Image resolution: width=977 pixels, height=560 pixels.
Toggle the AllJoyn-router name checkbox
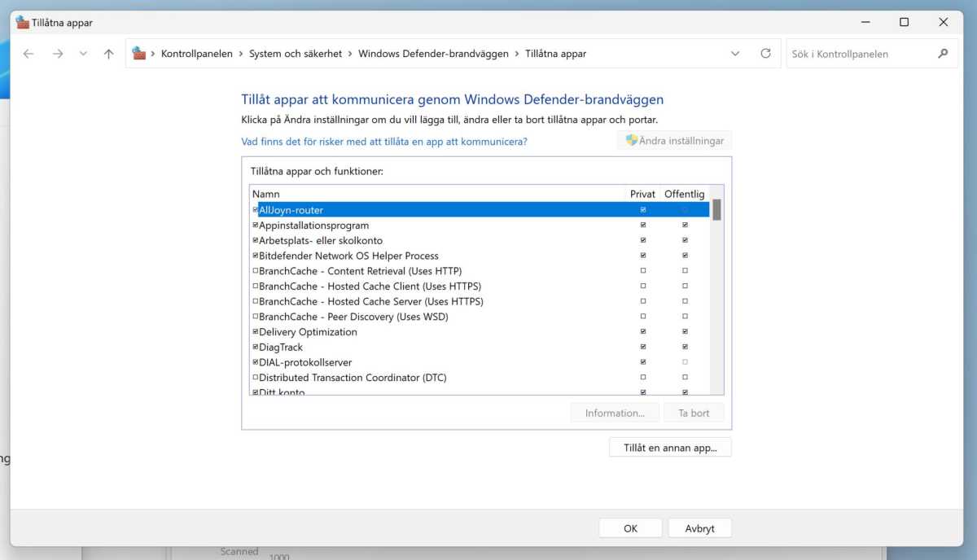[x=256, y=210]
